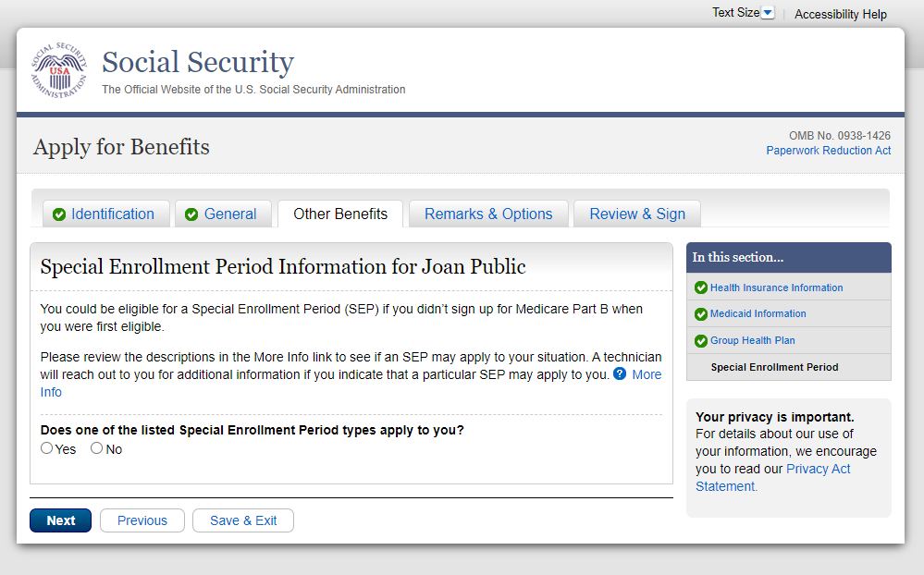Open the Accessibility Help link

(841, 14)
